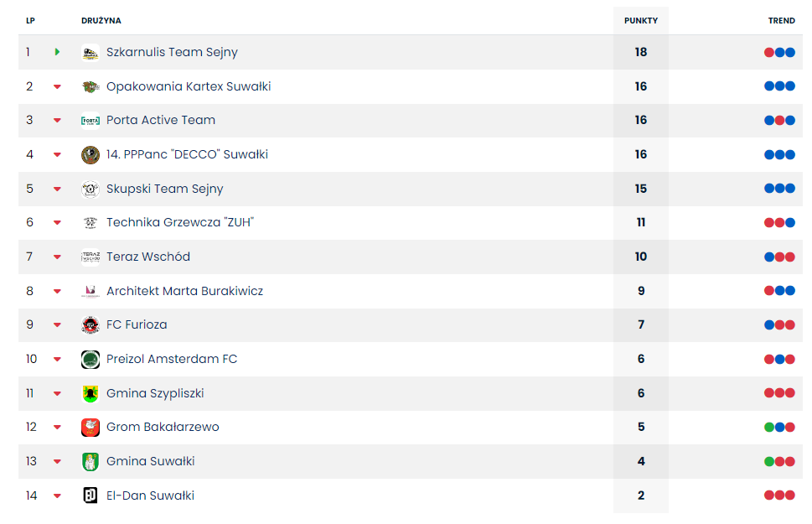The height and width of the screenshot is (524, 812).
Task: Click the Szkarnulis Team Sejny logo
Action: click(x=91, y=53)
